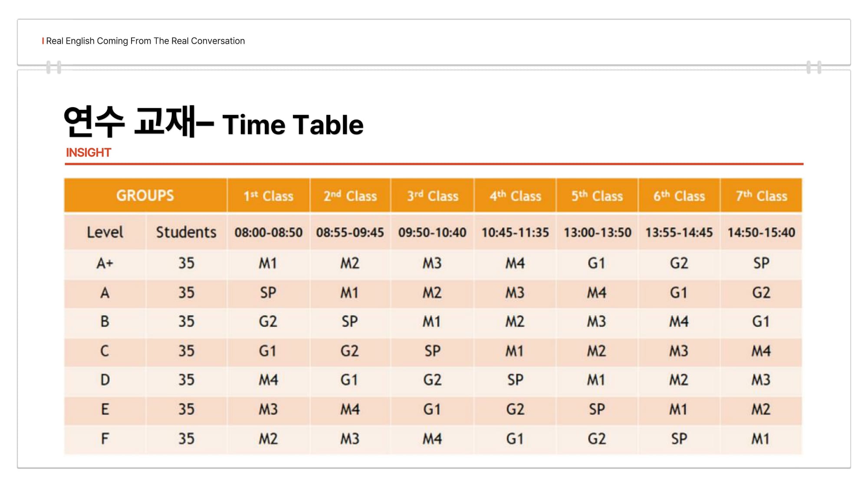
Task: Click the Real English Coming header text
Action: (x=145, y=41)
